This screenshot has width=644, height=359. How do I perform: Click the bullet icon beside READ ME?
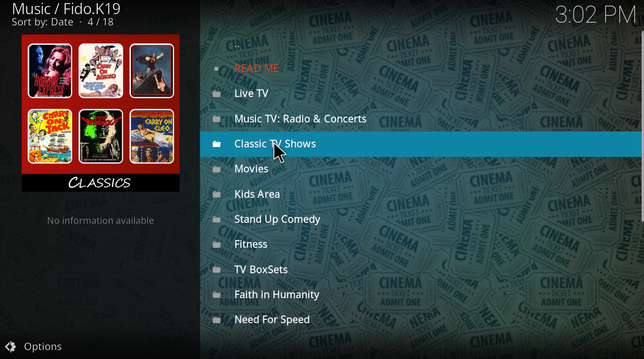(216, 69)
